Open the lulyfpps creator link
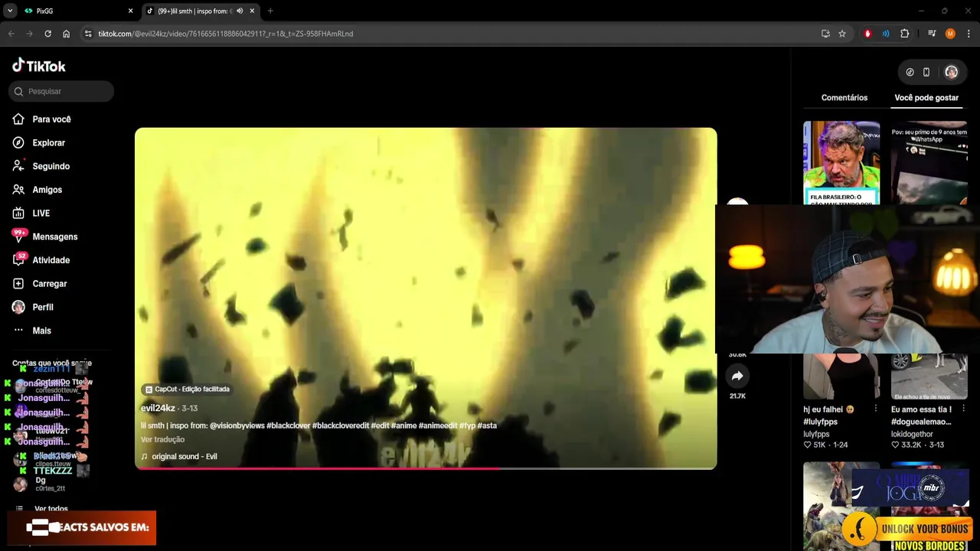Image resolution: width=980 pixels, height=551 pixels. point(816,434)
